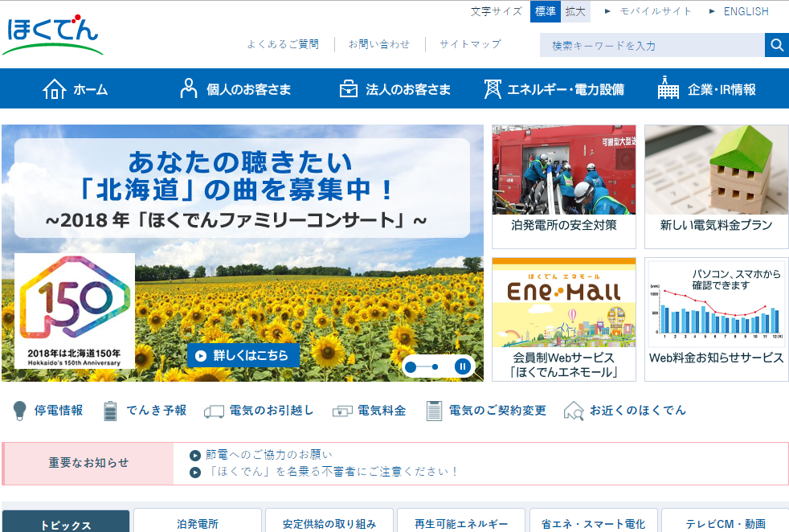Click the Hokkaido 150th anniversary logo
This screenshot has height=532, width=789.
click(75, 311)
